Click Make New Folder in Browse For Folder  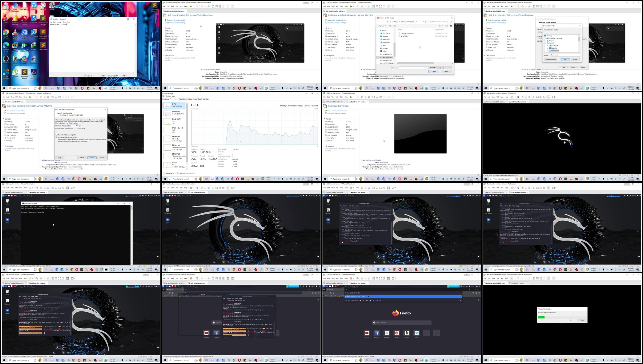click(x=551, y=60)
